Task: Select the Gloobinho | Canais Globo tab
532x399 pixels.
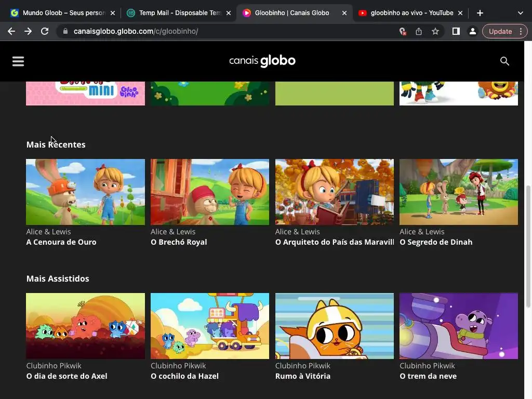Action: 294,13
